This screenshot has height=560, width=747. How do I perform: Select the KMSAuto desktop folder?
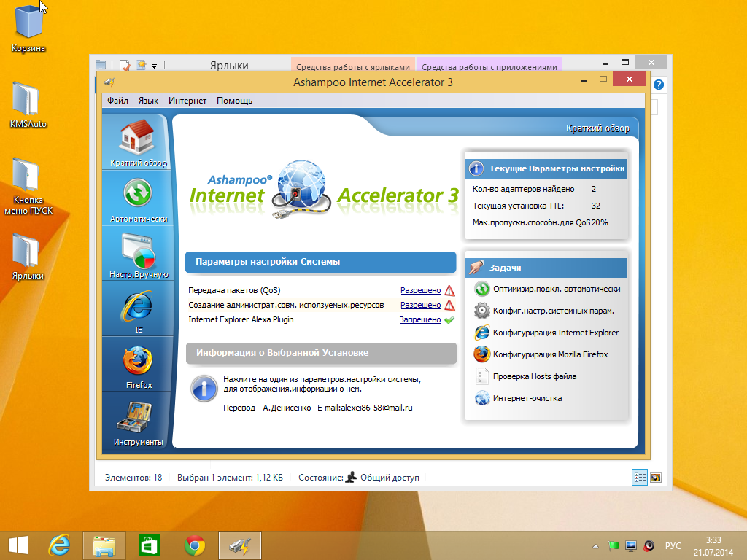point(28,105)
